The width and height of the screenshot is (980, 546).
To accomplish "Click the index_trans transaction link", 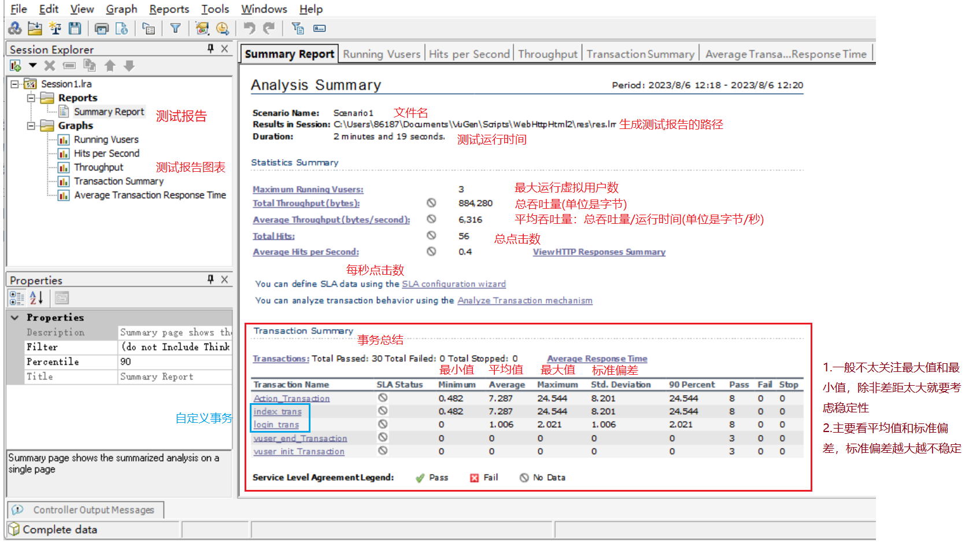I will [278, 411].
